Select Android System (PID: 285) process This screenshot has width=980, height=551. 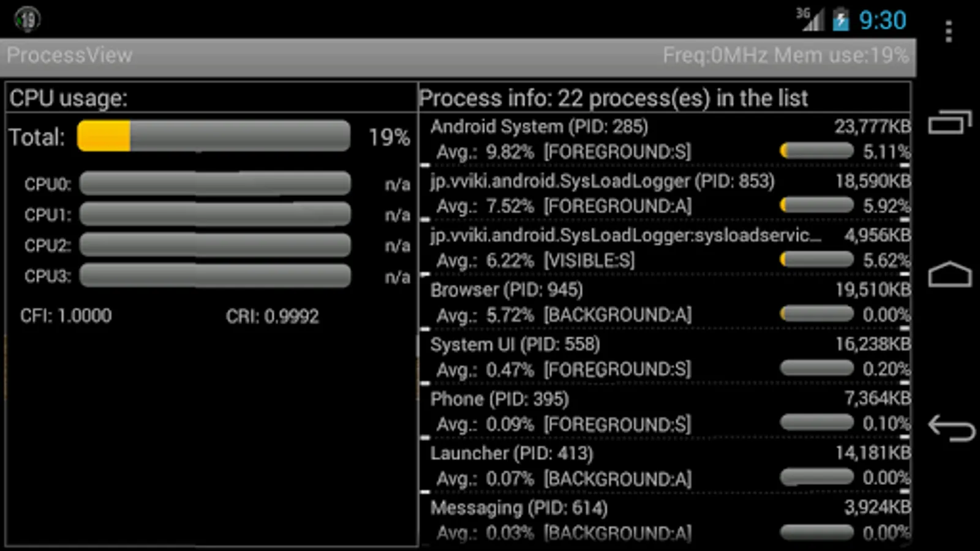(x=665, y=139)
